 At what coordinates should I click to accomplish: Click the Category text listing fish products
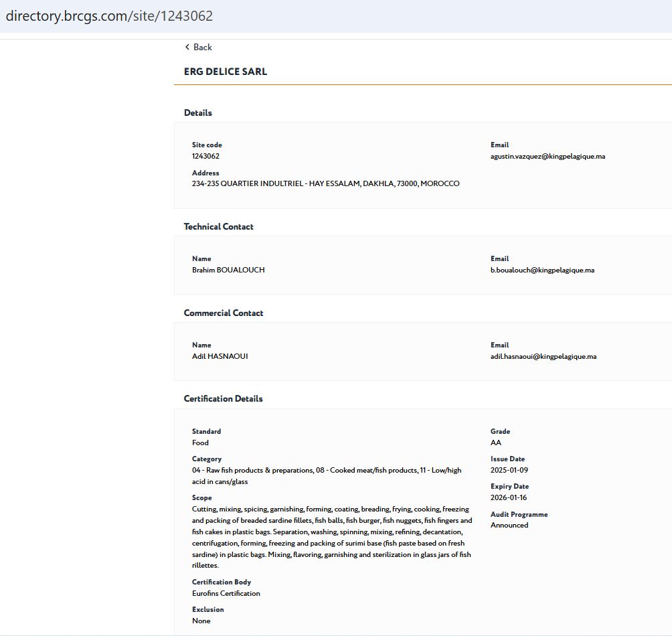pyautogui.click(x=326, y=475)
